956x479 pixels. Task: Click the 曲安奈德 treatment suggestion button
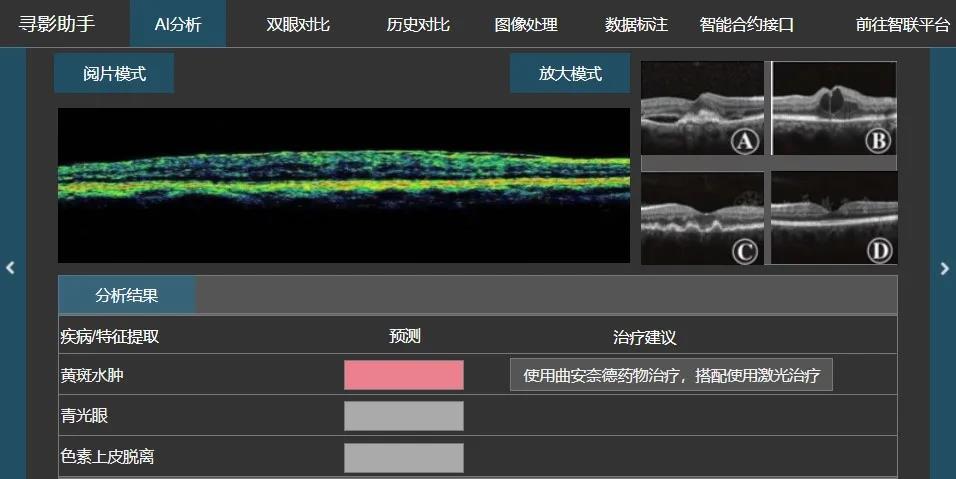pos(671,375)
